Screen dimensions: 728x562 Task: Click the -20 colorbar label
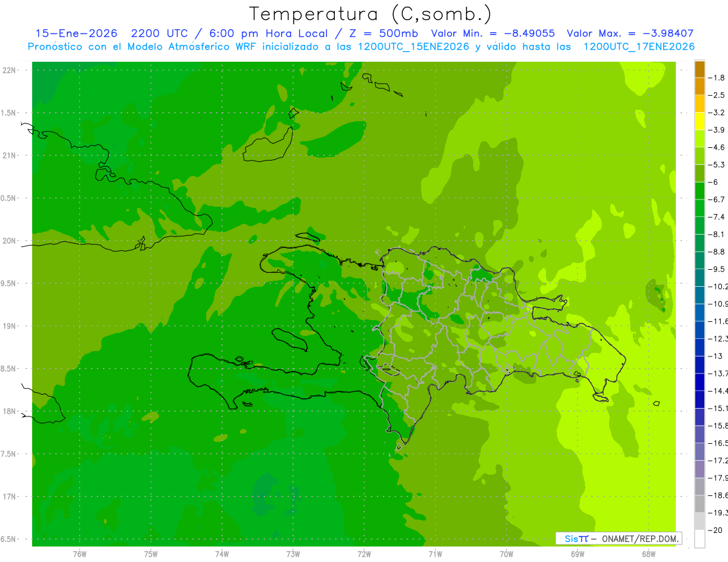point(716,530)
